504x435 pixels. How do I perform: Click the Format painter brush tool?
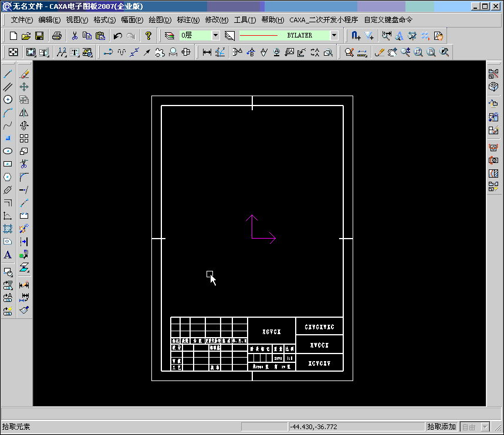point(24,310)
